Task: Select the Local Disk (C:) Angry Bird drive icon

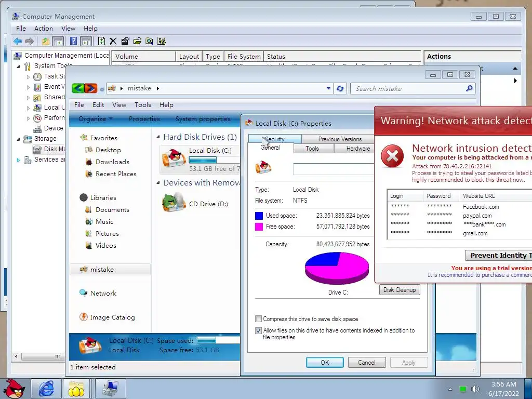Action: (x=174, y=159)
